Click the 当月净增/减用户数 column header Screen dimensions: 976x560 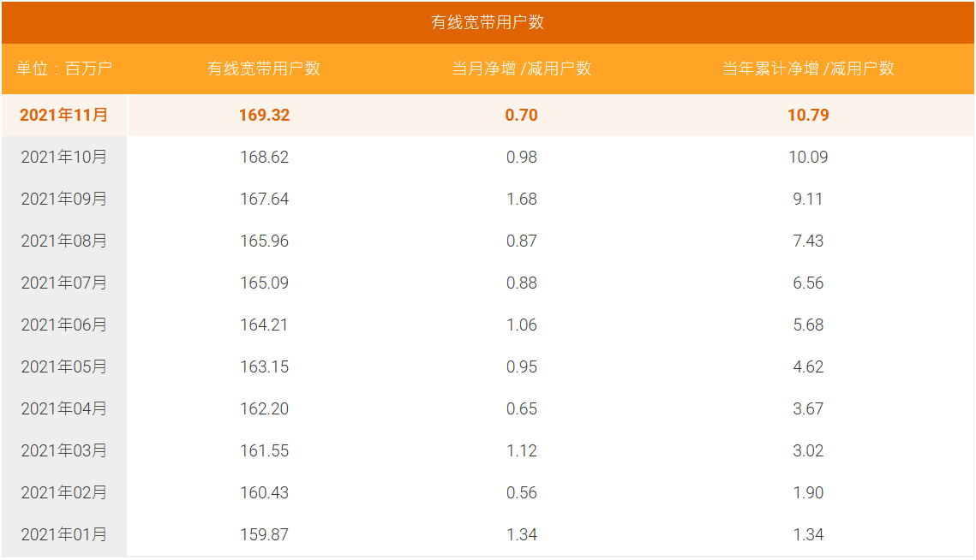pos(521,69)
